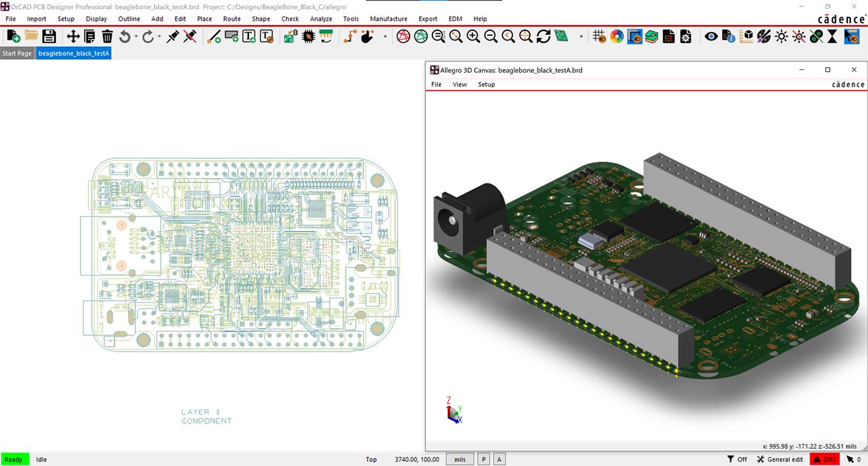868x466 pixels.
Task: Open the Cross Section layer stack icon
Action: point(652,36)
